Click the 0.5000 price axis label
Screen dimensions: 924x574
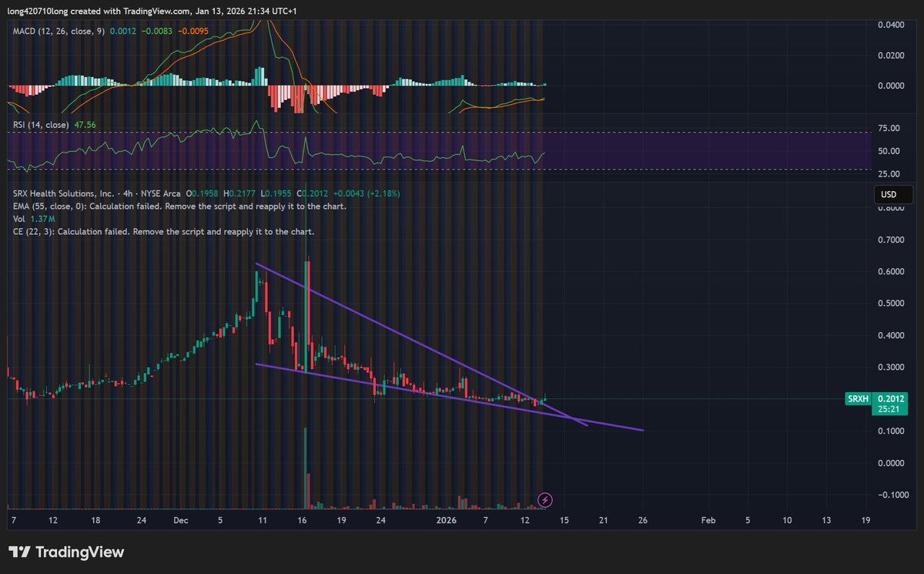pyautogui.click(x=892, y=304)
